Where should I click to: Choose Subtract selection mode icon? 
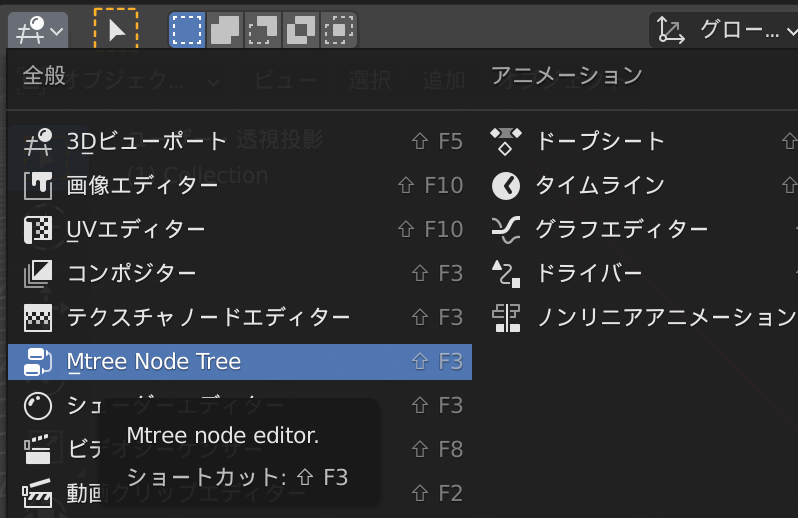[x=263, y=30]
